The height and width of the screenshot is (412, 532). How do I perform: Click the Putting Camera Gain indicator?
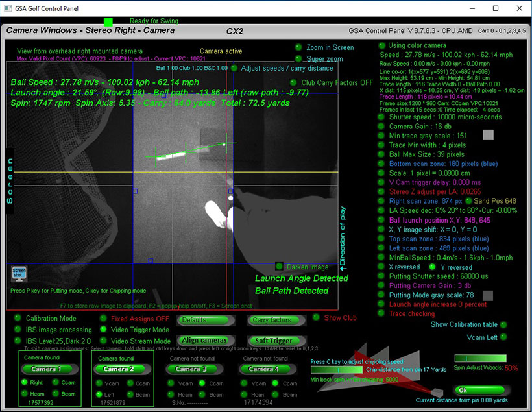tap(381, 285)
